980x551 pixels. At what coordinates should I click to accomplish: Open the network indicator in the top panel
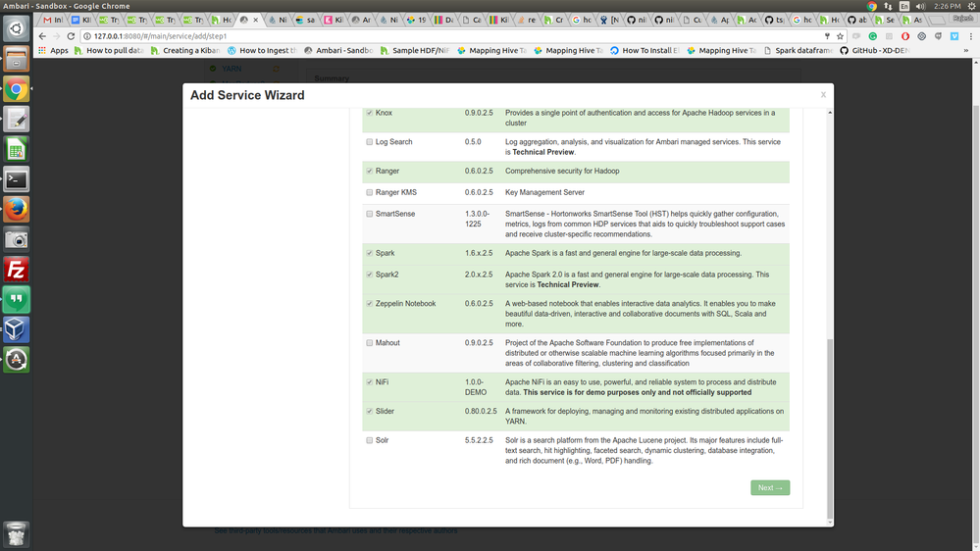(x=888, y=6)
